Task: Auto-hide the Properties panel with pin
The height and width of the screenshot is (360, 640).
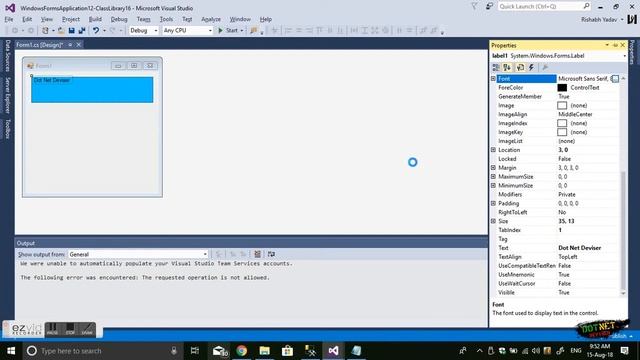Action: tap(615, 45)
